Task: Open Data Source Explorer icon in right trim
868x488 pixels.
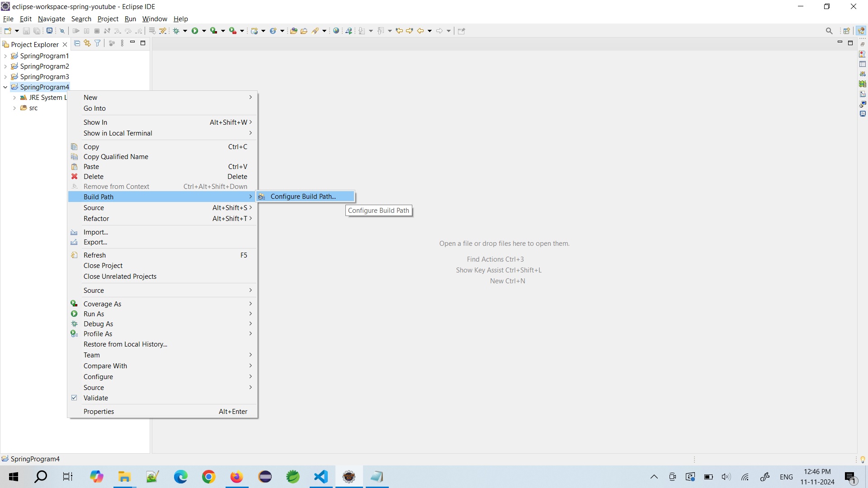Action: click(863, 84)
